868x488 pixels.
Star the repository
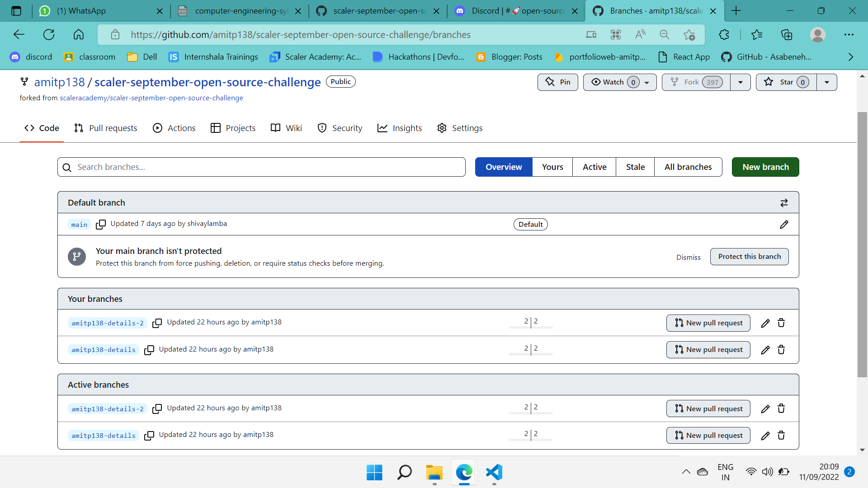786,82
